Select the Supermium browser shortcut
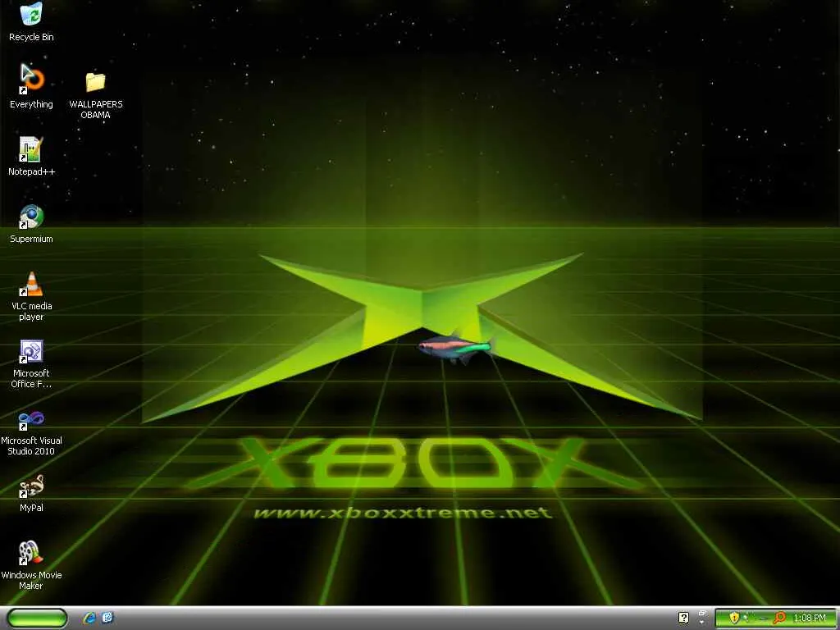Image resolution: width=840 pixels, height=630 pixels. point(31,223)
